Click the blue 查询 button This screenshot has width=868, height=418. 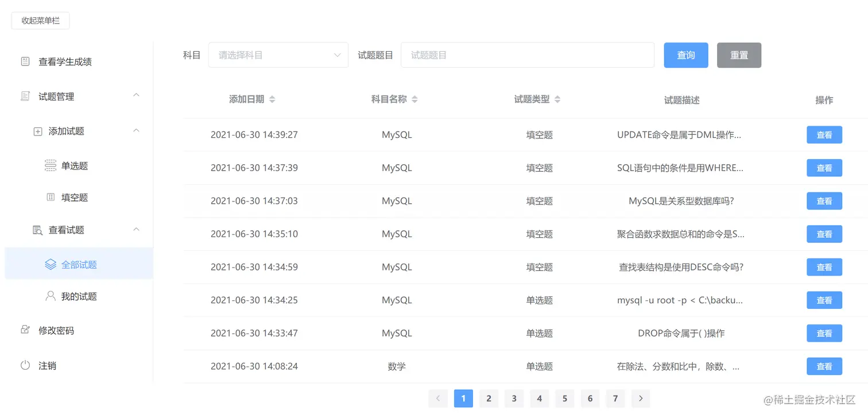(x=686, y=55)
